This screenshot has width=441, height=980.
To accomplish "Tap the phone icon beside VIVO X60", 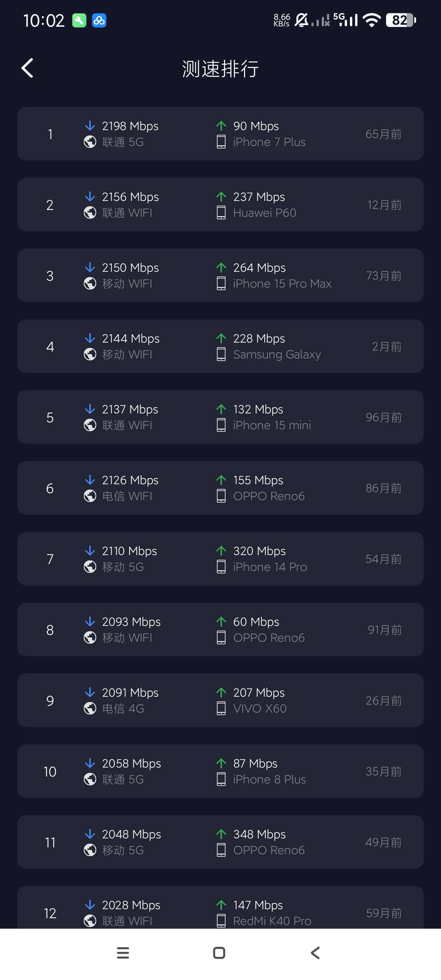I will point(221,708).
